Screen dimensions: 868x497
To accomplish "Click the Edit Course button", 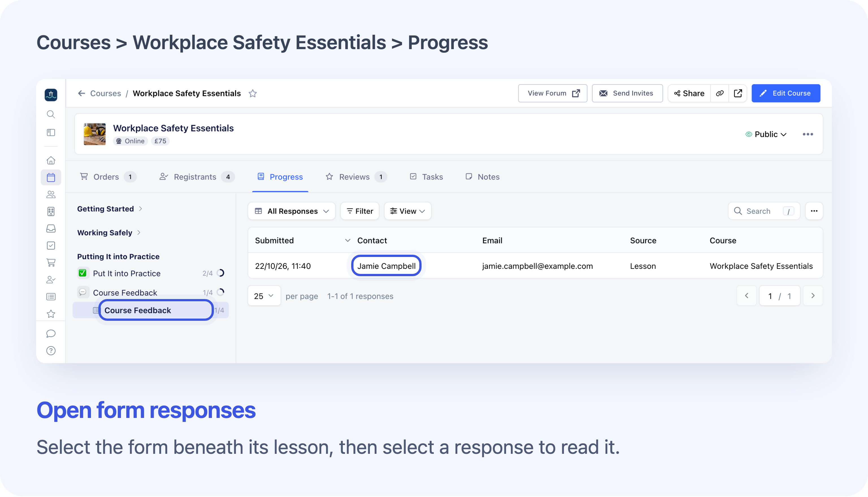I will pos(786,93).
